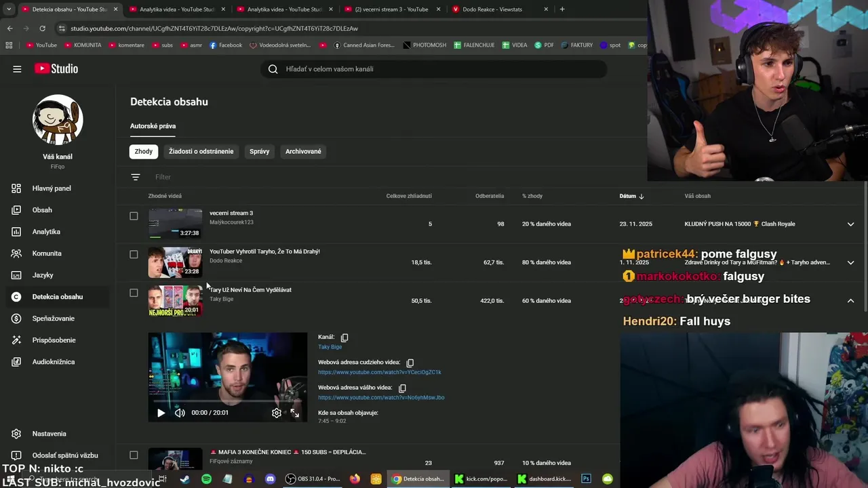
Task: Open the browser tab search dropdown
Action: pos(9,9)
